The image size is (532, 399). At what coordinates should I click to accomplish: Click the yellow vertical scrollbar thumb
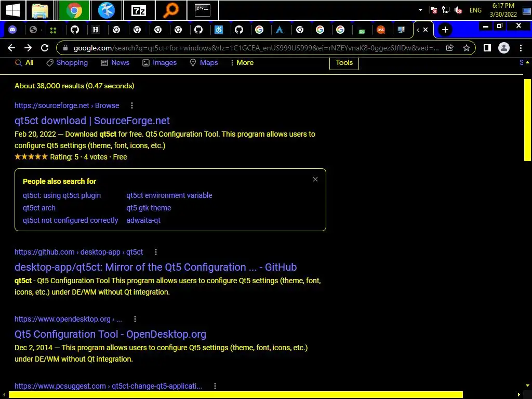coord(527,119)
